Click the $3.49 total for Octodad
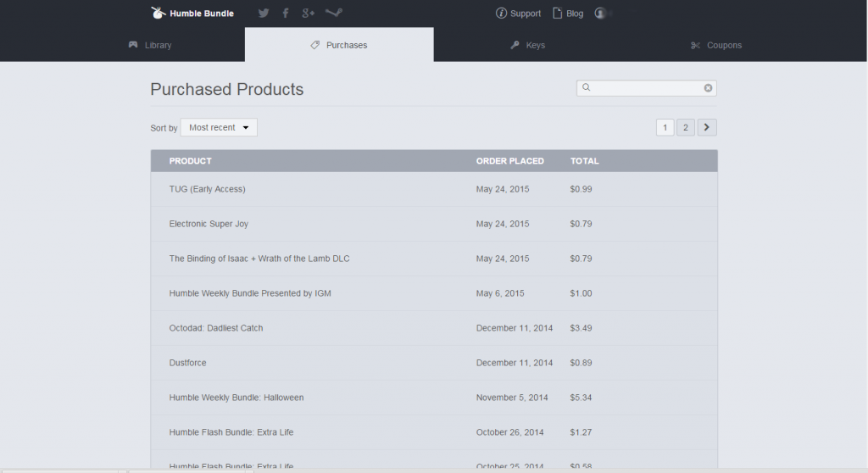 pos(581,328)
